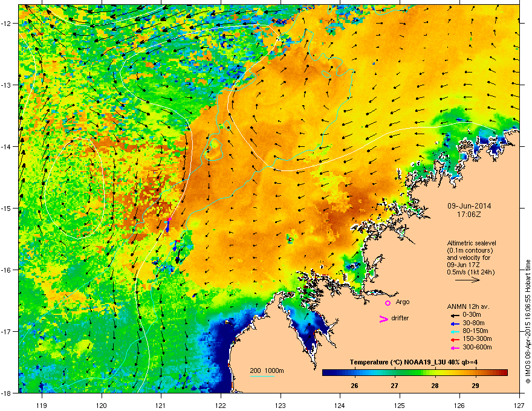Click the colorbar tick label 29
The height and width of the screenshot is (411, 532).
point(475,386)
